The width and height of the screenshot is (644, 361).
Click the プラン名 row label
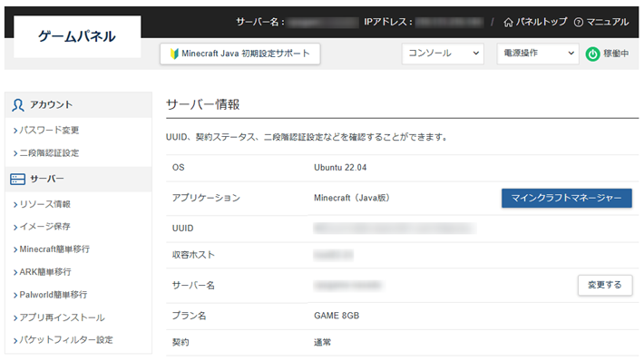click(x=189, y=316)
